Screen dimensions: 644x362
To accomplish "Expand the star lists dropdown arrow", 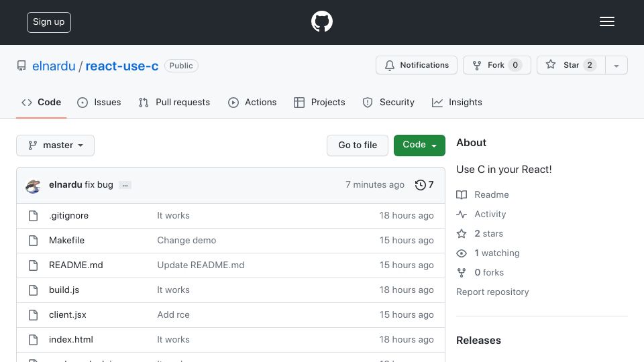I will tap(616, 66).
